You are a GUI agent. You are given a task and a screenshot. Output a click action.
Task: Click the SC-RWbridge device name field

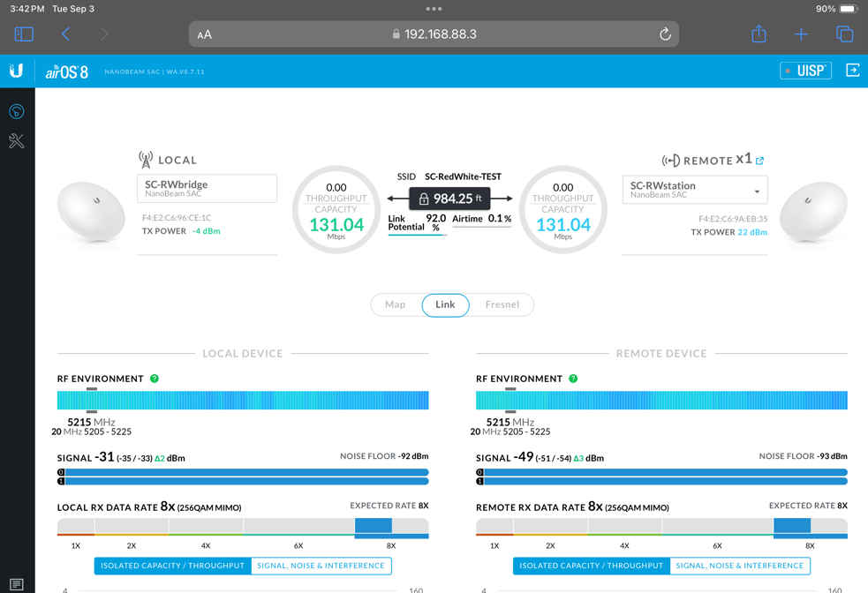coord(207,188)
